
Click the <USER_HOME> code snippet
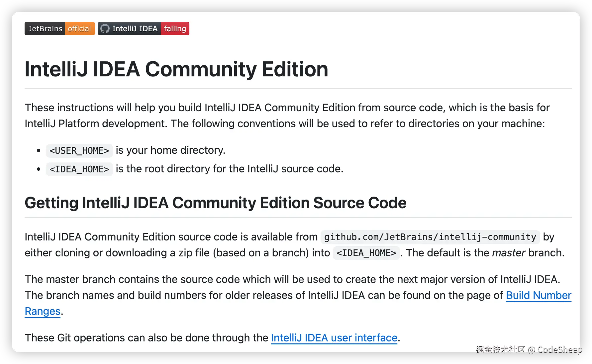tap(79, 150)
